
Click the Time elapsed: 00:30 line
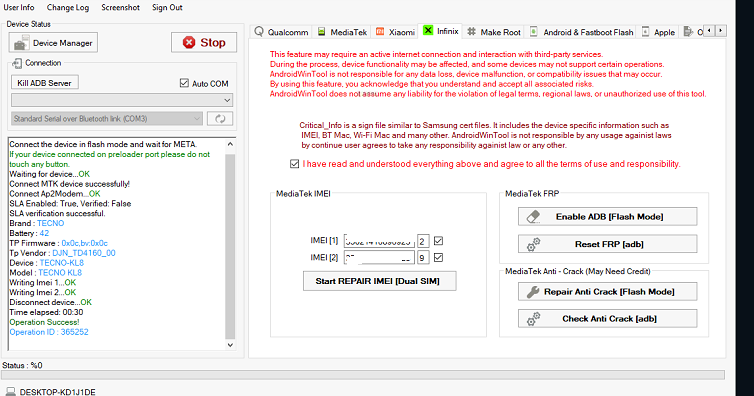pyautogui.click(x=46, y=312)
